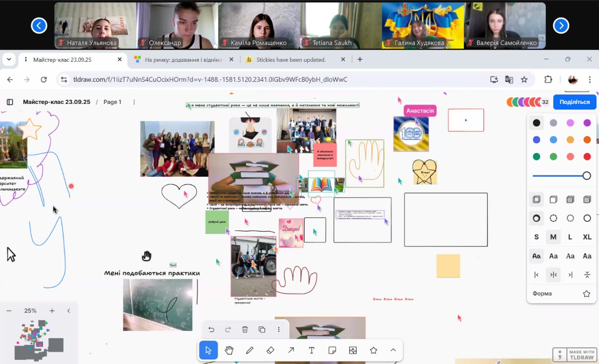Set size to XL
Viewport: 599px width, 364px height.
tap(587, 237)
